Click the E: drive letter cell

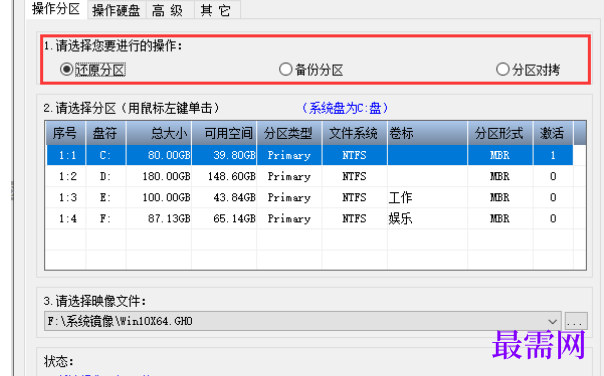click(x=106, y=198)
